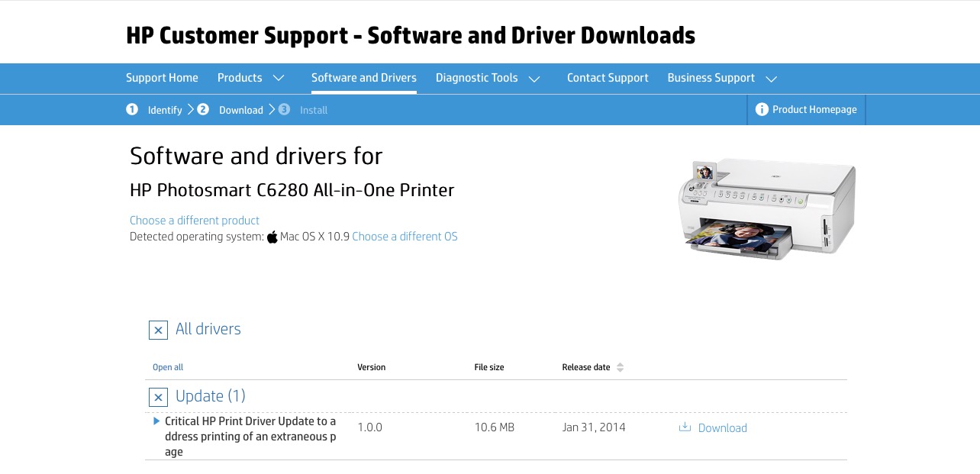Click the All drivers heading text
Screen dimensions: 980x474
coord(208,329)
